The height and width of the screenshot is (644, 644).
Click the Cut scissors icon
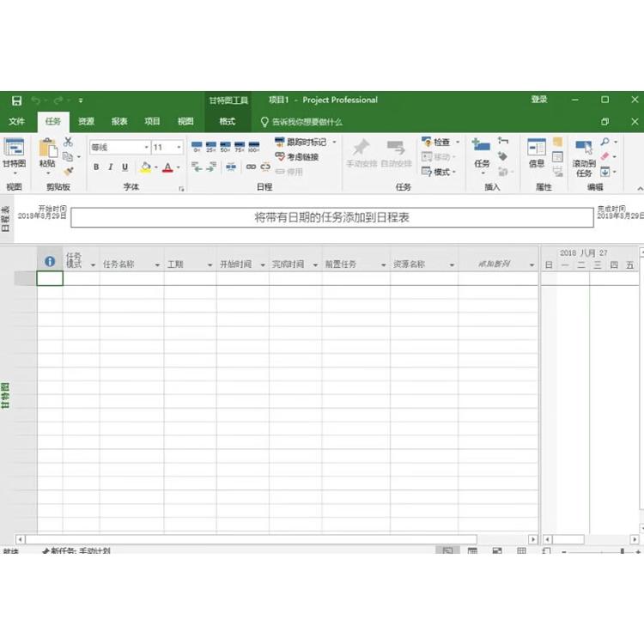pos(68,142)
